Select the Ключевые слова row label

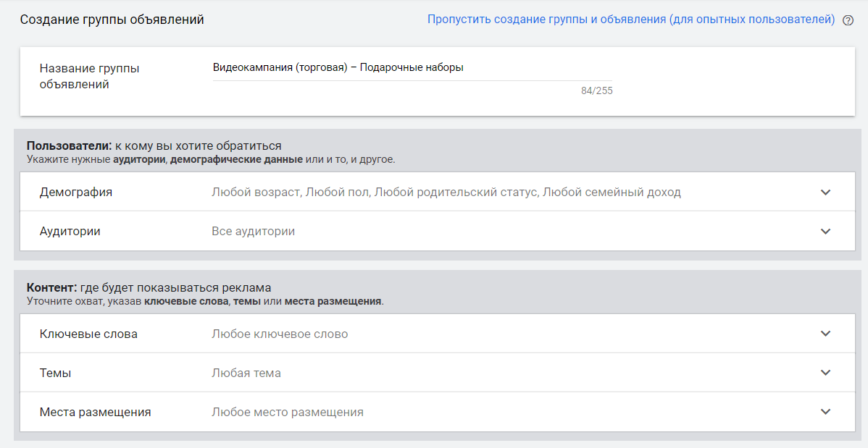88,334
